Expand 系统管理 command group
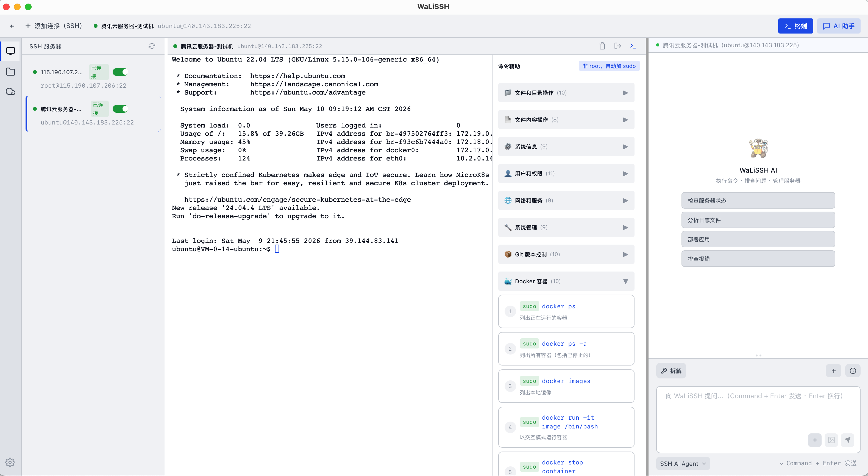Viewport: 868px width, 476px height. click(x=566, y=228)
